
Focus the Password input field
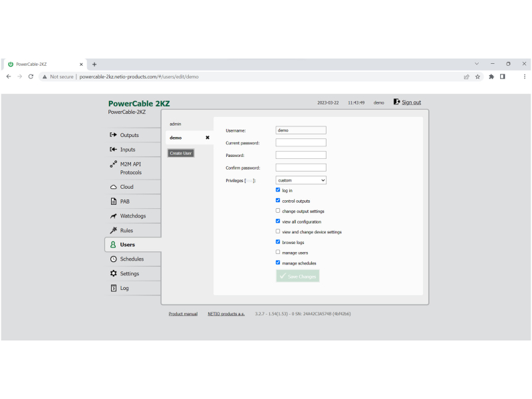pyautogui.click(x=301, y=155)
